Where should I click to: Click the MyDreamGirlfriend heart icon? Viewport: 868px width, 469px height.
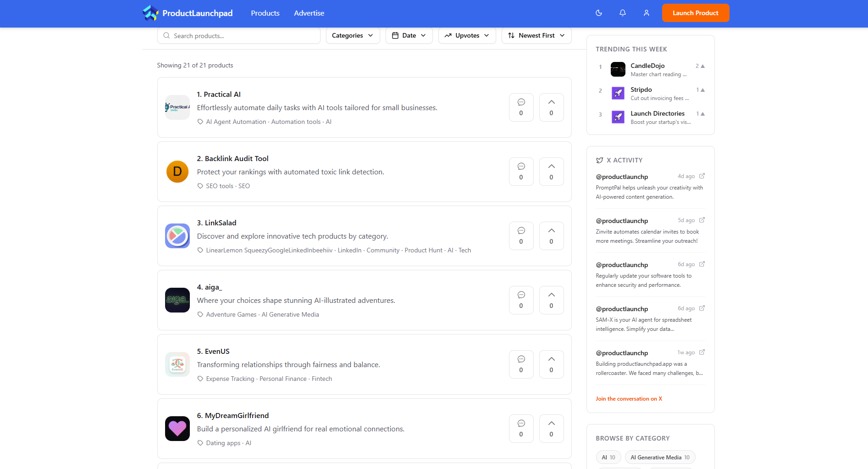click(177, 429)
